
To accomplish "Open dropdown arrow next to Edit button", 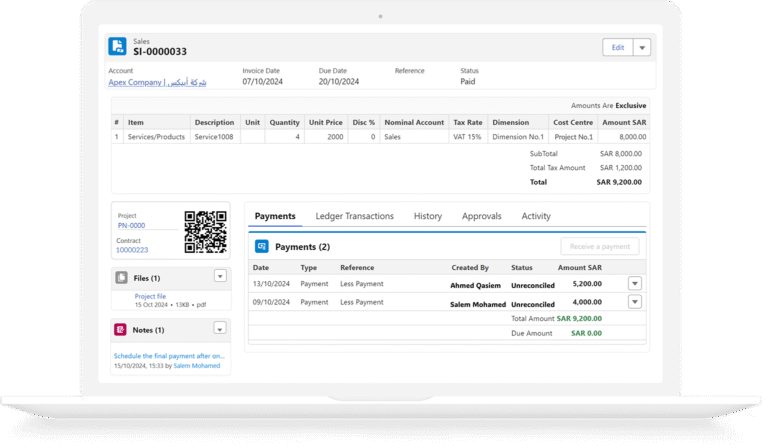I will click(x=642, y=47).
